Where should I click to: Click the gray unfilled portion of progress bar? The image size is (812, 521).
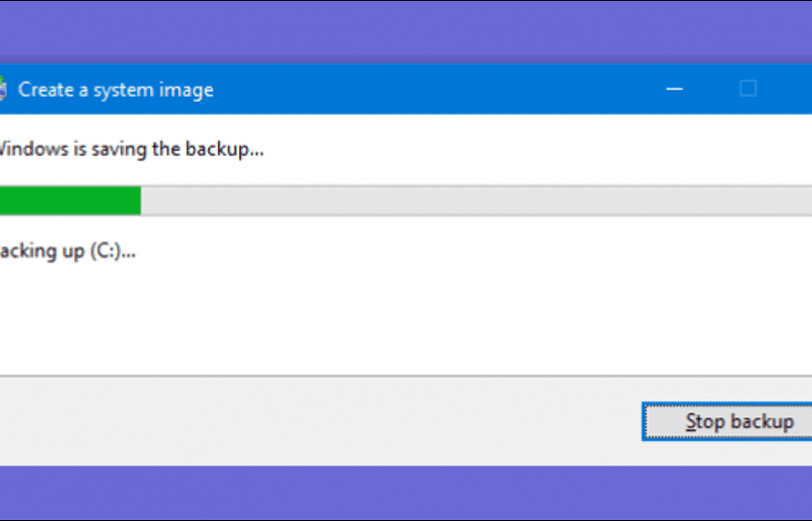pos(476,201)
